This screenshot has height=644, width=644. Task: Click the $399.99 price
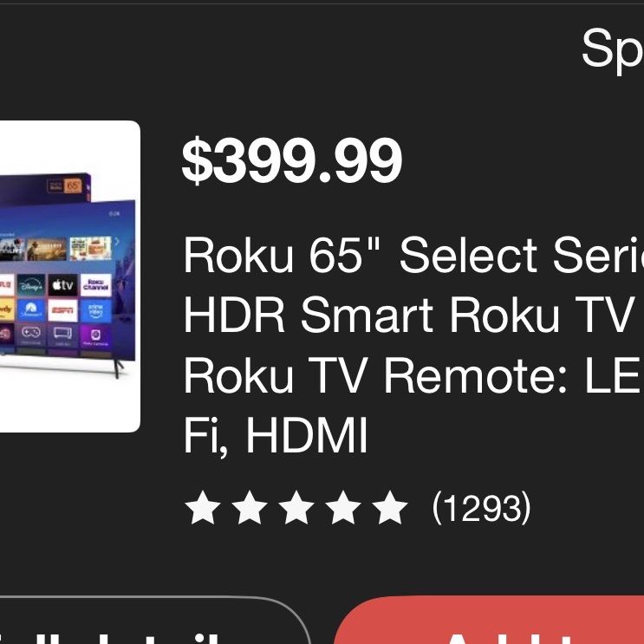(291, 160)
